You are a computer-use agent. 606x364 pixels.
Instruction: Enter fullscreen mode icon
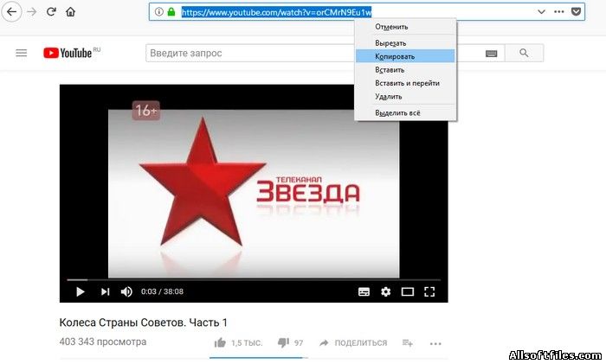pos(429,291)
